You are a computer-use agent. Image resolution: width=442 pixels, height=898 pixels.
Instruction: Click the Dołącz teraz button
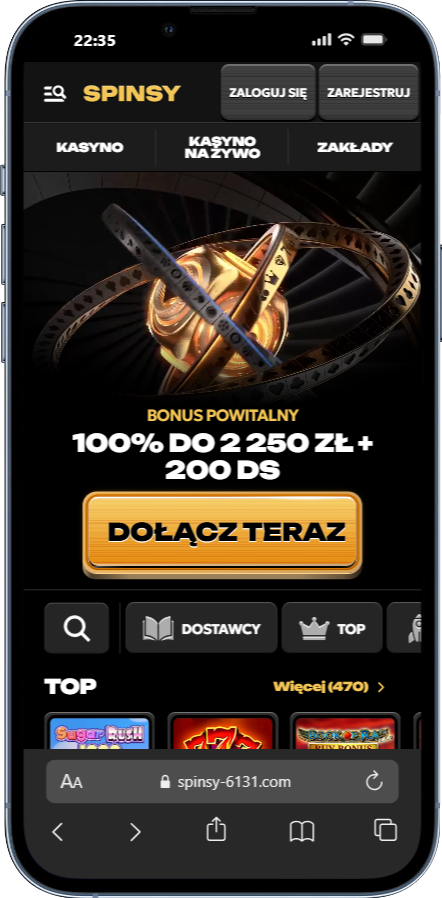pyautogui.click(x=223, y=532)
